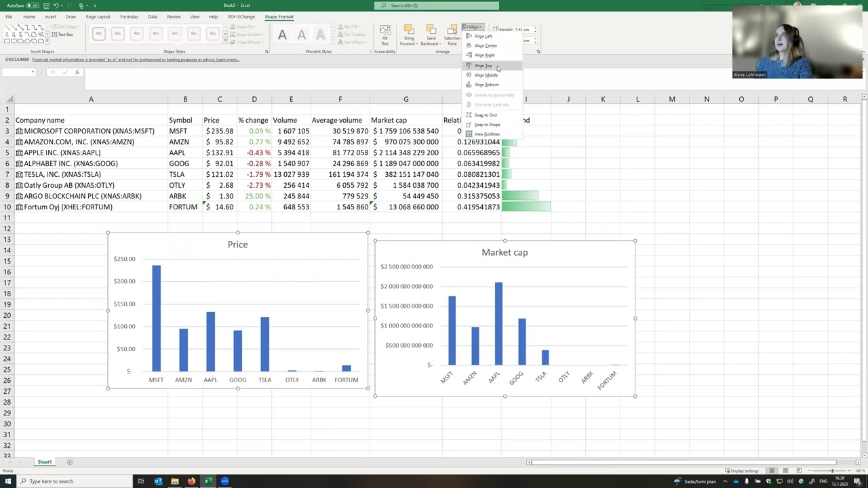Click the Undo icon
This screenshot has height=488, width=868.
point(56,5)
